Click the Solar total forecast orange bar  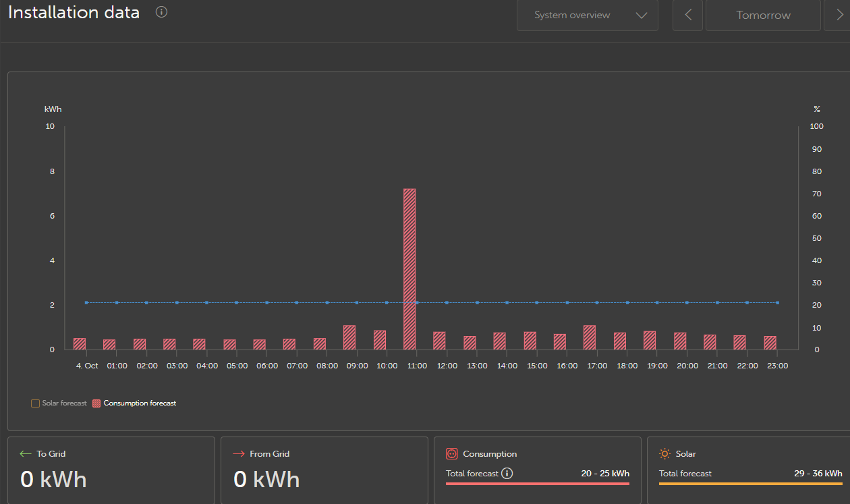point(751,484)
